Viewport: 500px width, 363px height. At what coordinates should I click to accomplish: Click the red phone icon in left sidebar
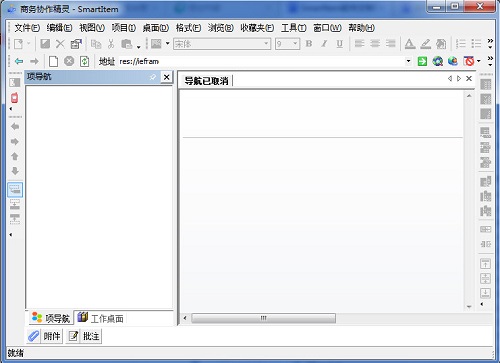tap(14, 98)
